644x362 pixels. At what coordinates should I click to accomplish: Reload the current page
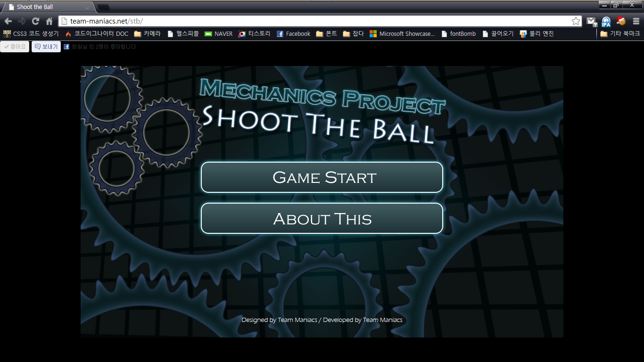click(x=35, y=21)
